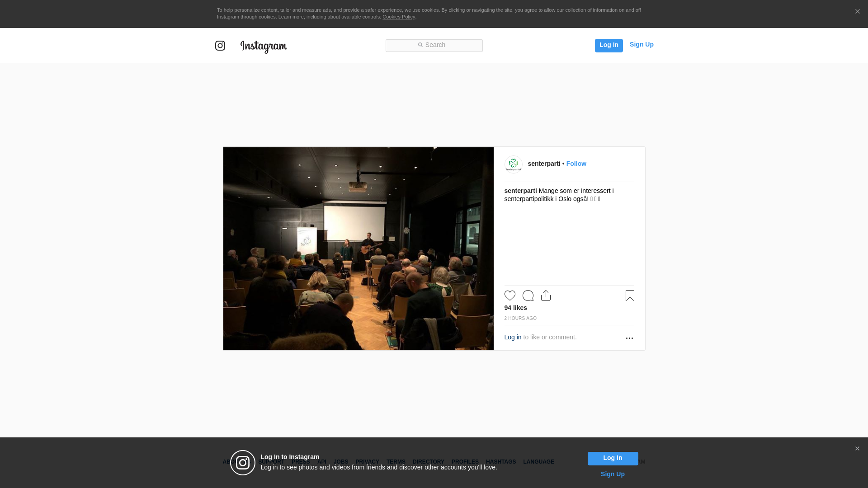868x488 pixels.
Task: Open the three-dot more options menu
Action: 629,338
